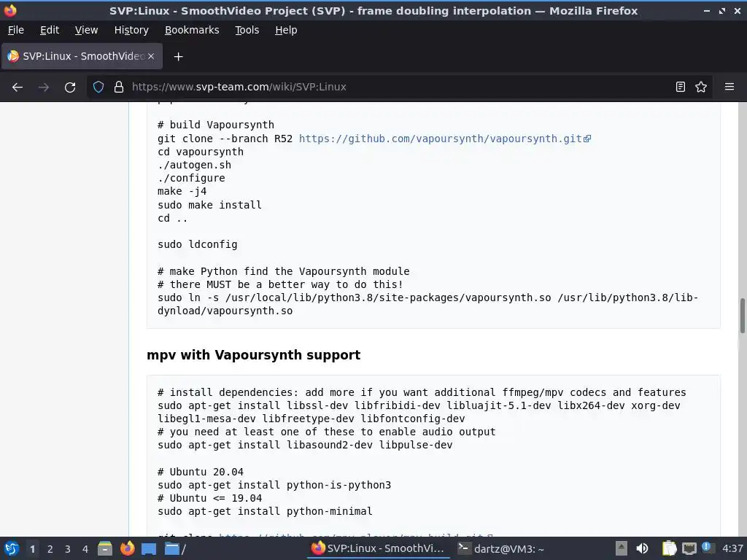Activate the SVP:Linux Firefox taskbar button

[379, 548]
